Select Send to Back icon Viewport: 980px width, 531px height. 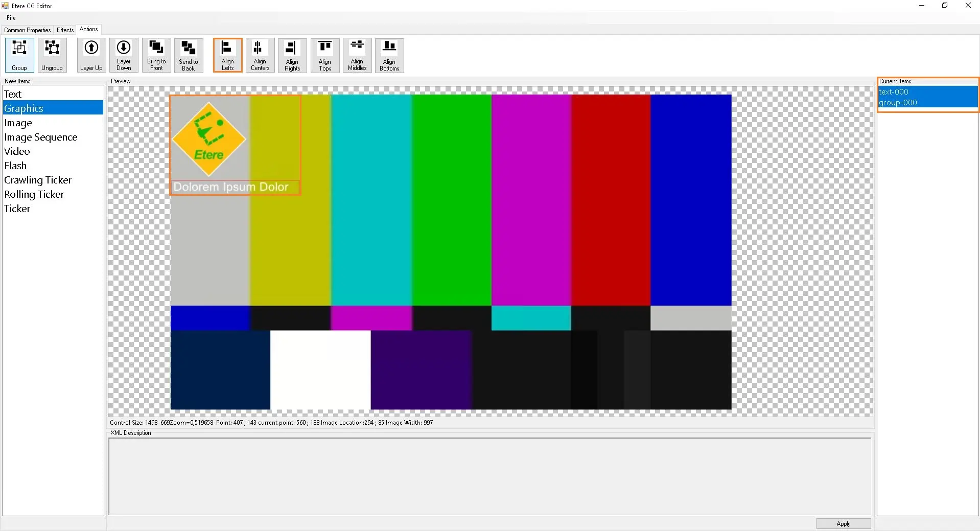189,55
